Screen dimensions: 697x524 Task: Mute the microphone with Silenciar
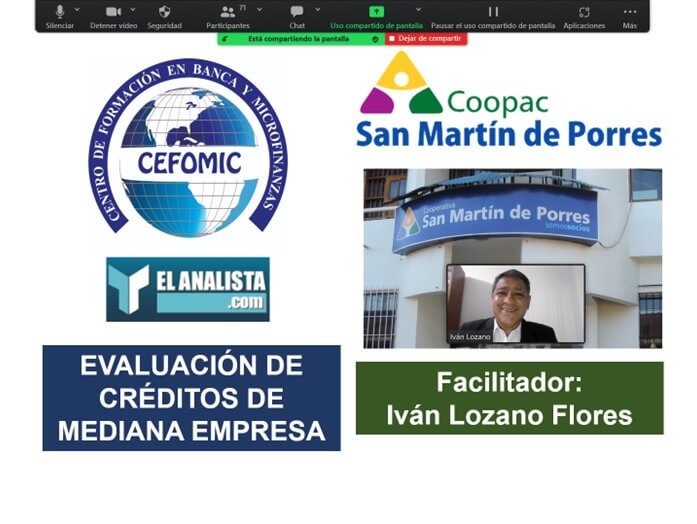coord(59,14)
